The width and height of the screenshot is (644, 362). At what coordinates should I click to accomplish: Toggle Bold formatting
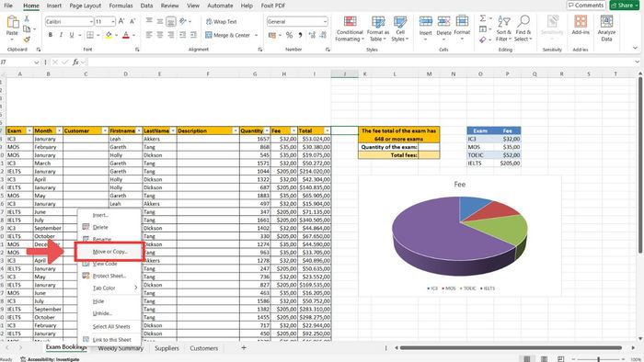[x=51, y=35]
